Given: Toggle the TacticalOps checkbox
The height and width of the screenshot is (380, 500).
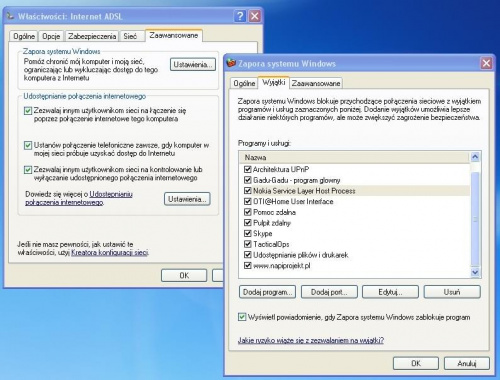Looking at the screenshot, I should click(x=247, y=244).
